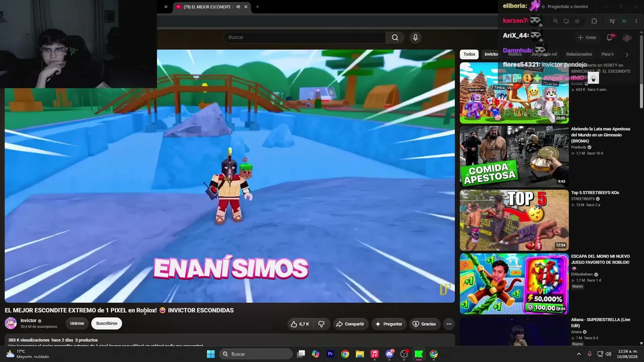Click the 'Preguntar' button
The width and height of the screenshot is (644, 362).
(389, 324)
